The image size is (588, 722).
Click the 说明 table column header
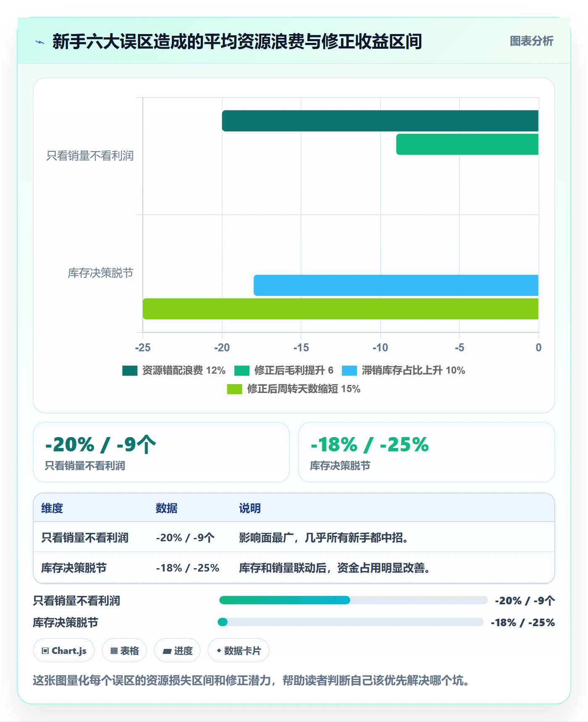coord(250,508)
